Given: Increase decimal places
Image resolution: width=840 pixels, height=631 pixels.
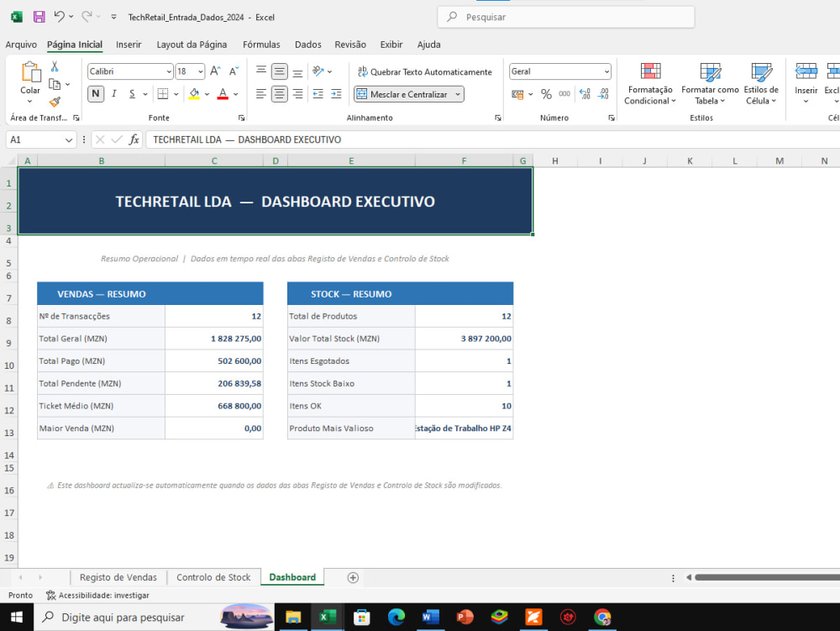Looking at the screenshot, I should (585, 94).
